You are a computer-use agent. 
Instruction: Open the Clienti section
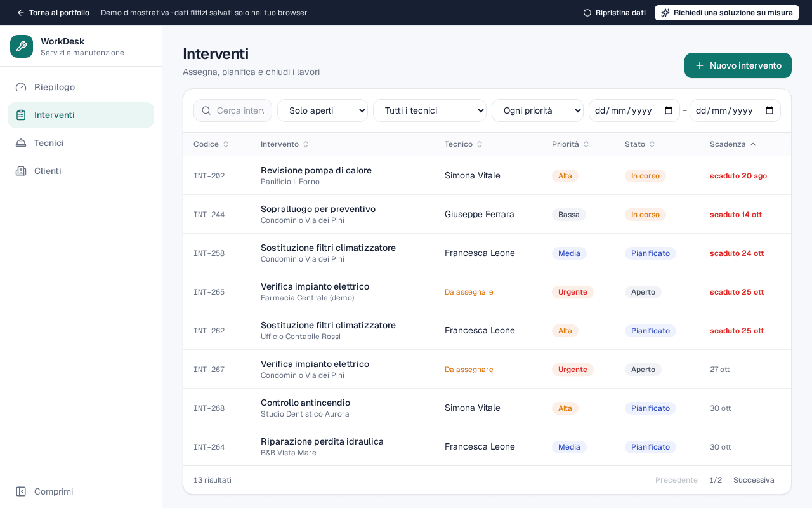[81, 171]
